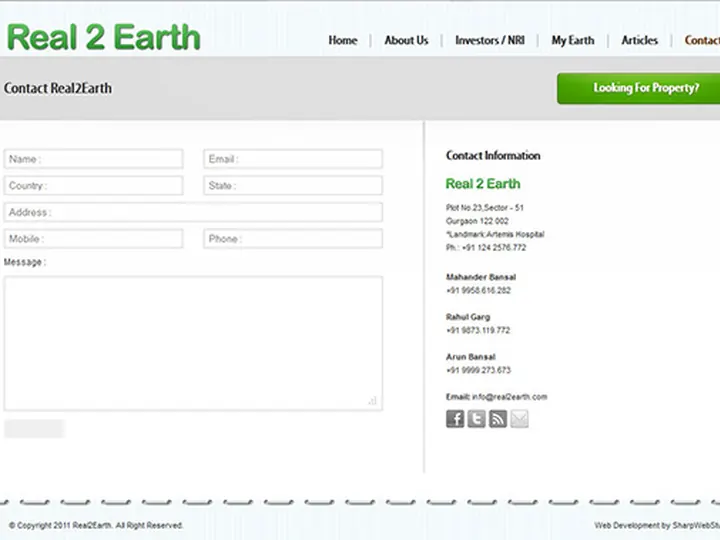This screenshot has width=720, height=540.
Task: Focus the Name input field
Action: point(93,159)
